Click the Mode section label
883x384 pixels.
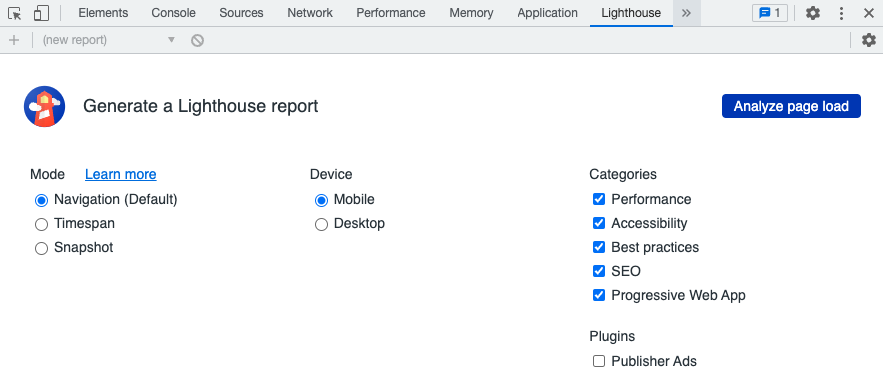pos(47,175)
